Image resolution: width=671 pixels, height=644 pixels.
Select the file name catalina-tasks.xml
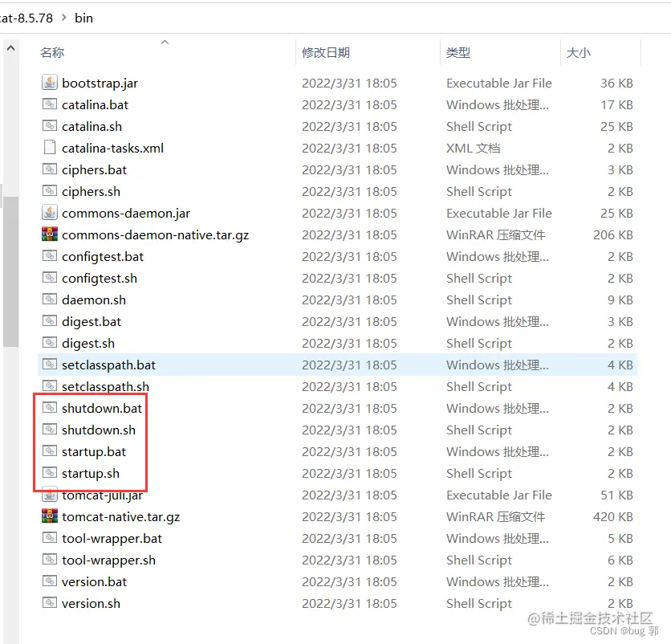click(112, 149)
